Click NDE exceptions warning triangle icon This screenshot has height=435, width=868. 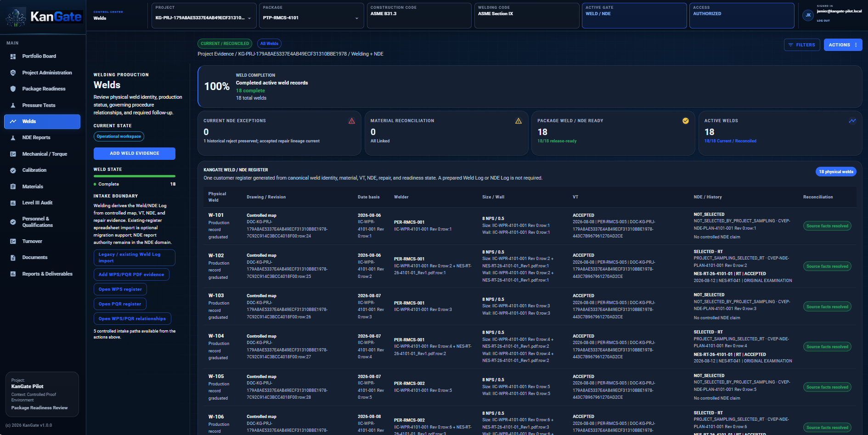click(x=352, y=121)
